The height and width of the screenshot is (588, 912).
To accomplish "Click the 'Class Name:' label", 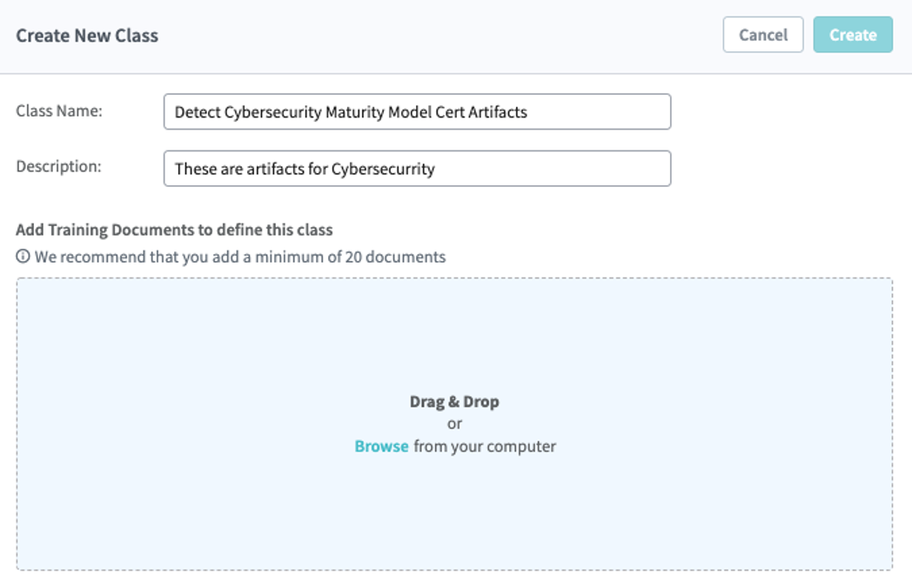I will click(59, 110).
